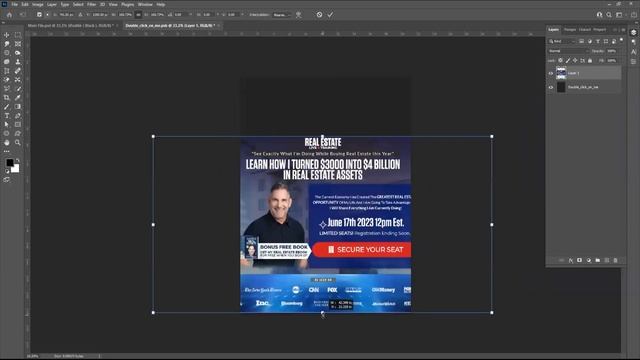Filter layers by type layers icon
Image resolution: width=640 pixels, height=360 pixels.
coord(598,41)
